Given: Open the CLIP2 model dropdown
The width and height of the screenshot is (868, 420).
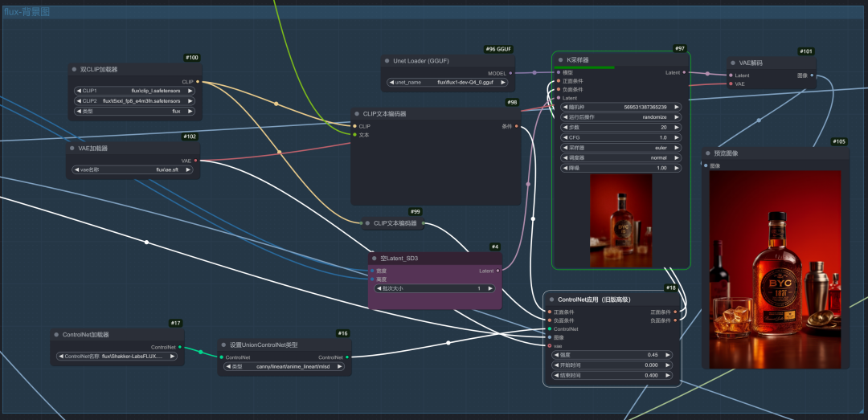Looking at the screenshot, I should (x=134, y=100).
